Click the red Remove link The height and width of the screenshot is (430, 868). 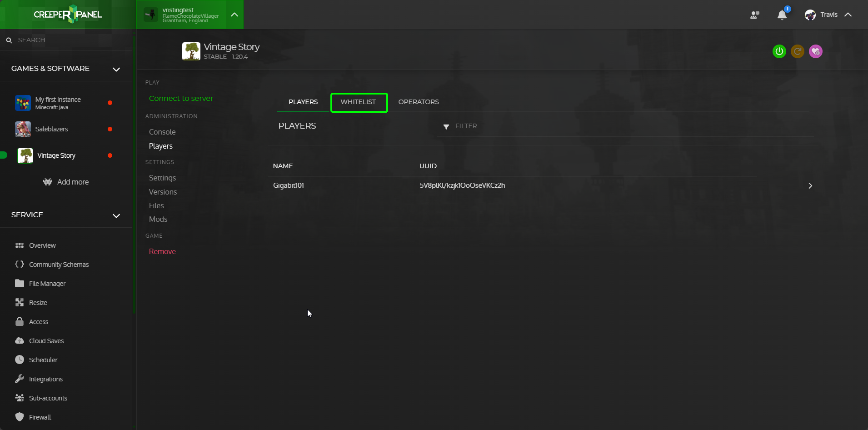coord(162,251)
